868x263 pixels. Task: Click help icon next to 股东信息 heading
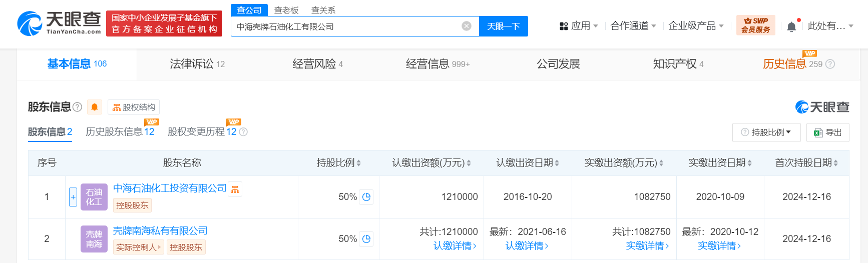77,107
